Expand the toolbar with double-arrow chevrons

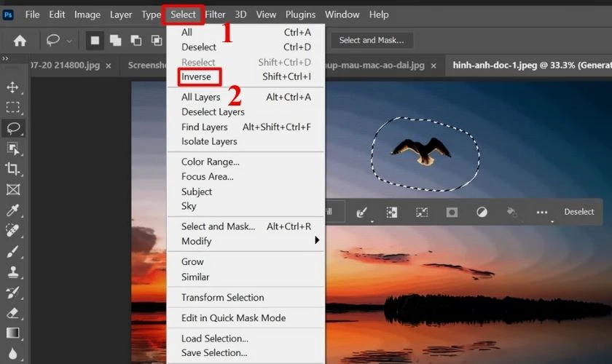[x=5, y=58]
